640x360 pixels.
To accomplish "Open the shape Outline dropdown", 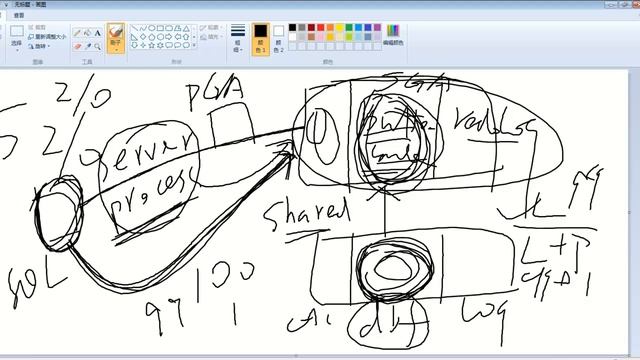I will point(211,27).
